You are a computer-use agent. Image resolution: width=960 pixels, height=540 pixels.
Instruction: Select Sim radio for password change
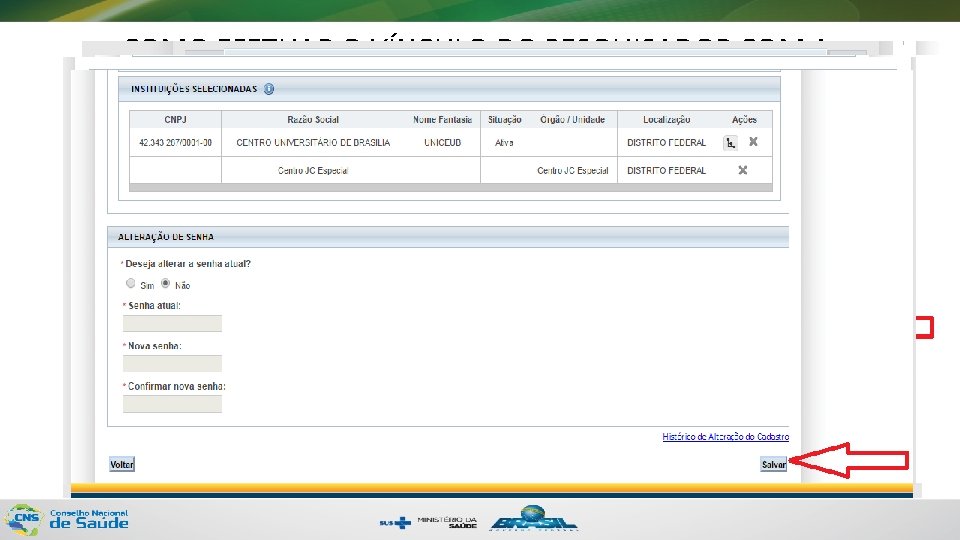coord(130,283)
